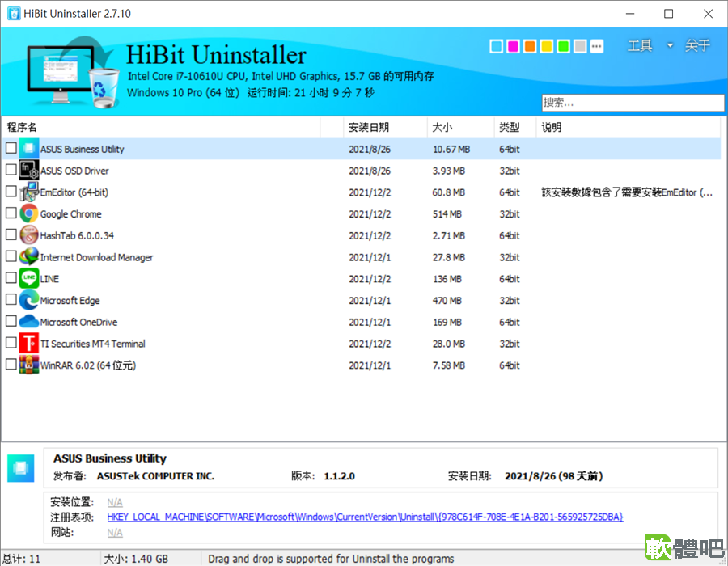Viewport: 728px width, 566px height.
Task: Click the EmEditor description text
Action: pos(627,192)
